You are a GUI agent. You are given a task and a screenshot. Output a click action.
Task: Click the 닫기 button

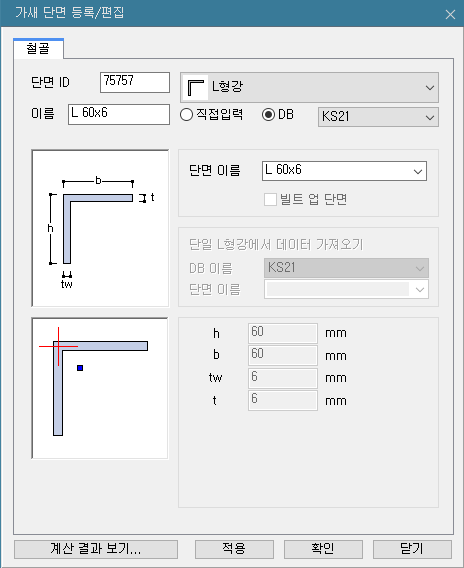point(412,549)
